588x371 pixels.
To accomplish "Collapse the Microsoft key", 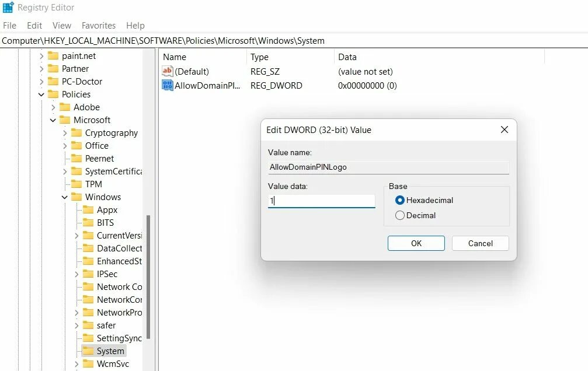I will click(x=53, y=120).
